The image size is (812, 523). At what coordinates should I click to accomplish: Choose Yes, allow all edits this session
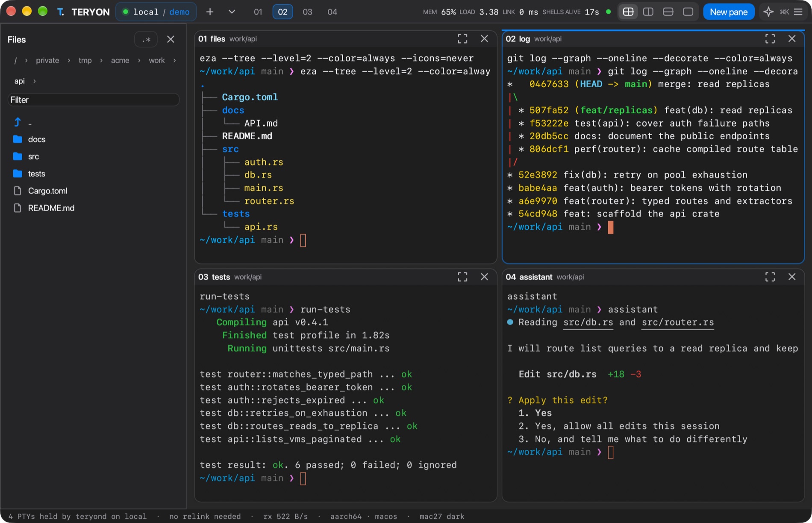coord(619,426)
